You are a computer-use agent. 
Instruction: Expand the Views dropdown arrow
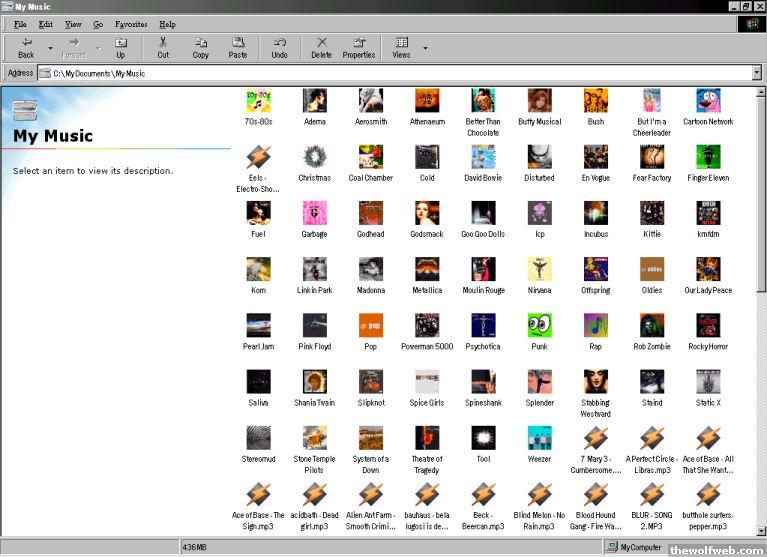[x=425, y=48]
